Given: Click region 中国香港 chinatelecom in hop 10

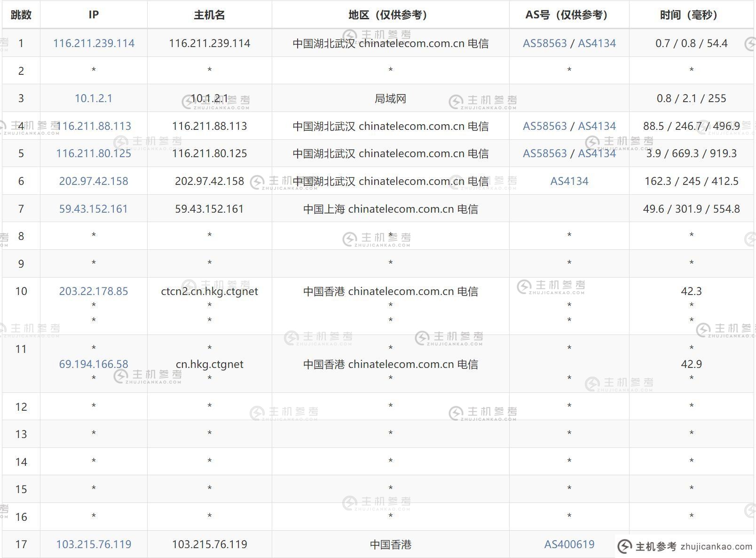Looking at the screenshot, I should 390,291.
